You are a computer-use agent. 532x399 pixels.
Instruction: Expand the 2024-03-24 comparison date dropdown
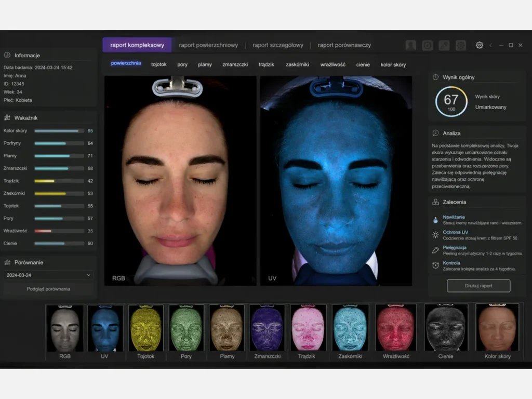click(x=48, y=275)
